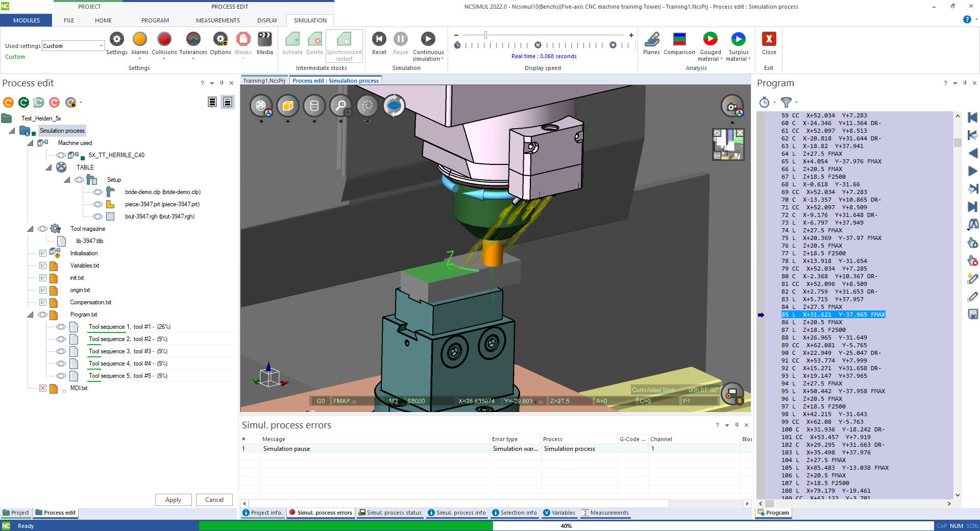Toggle visibility of Tool sequence 1

(x=61, y=327)
